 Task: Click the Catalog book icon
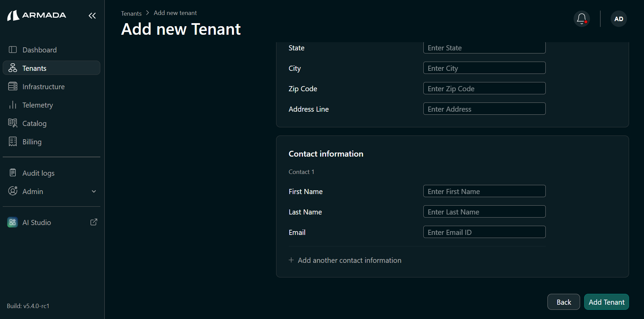coord(13,123)
